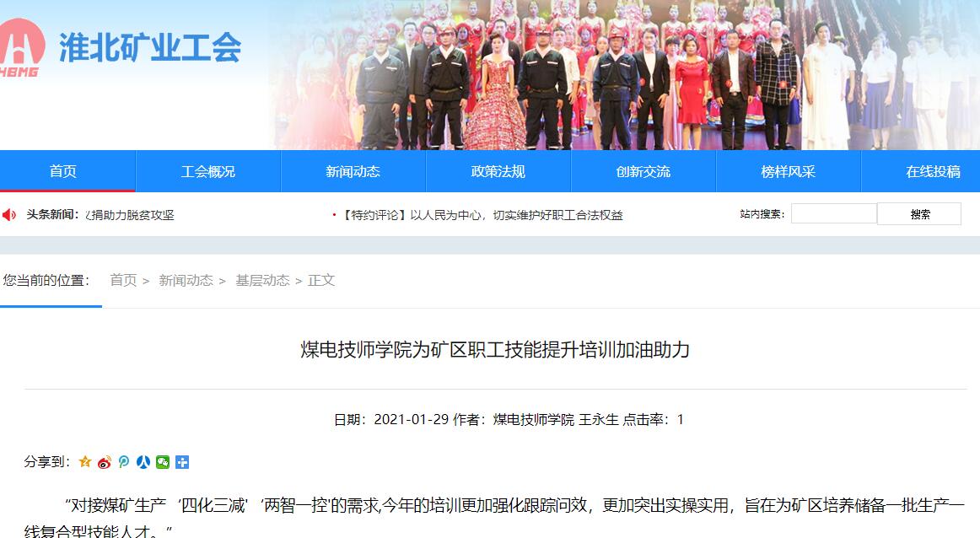Open more share options plus icon

click(x=182, y=462)
